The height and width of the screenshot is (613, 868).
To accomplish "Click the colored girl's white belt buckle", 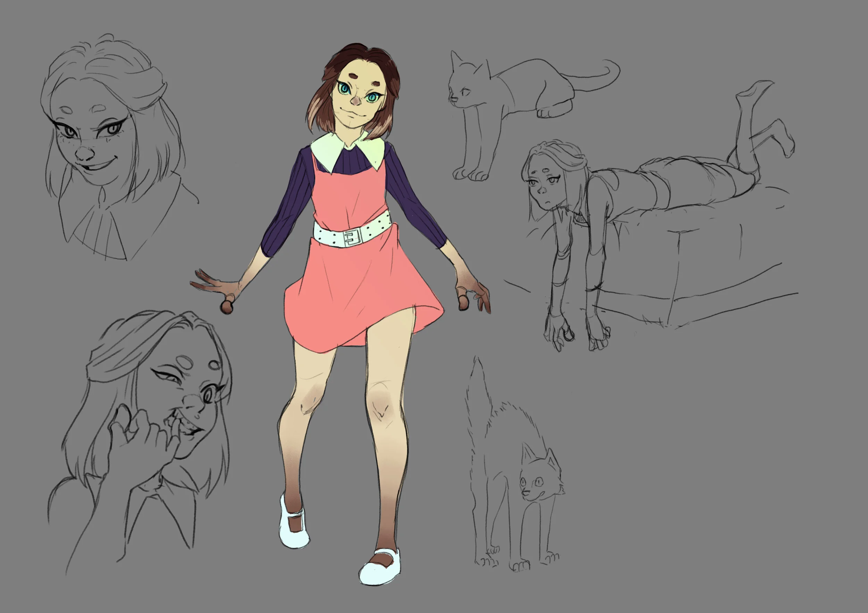I will click(353, 238).
